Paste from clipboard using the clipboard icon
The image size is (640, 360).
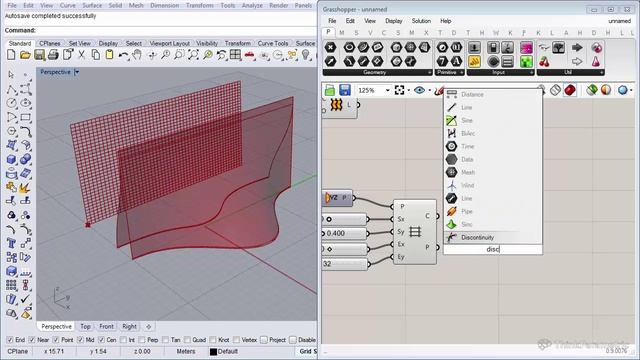(109, 54)
